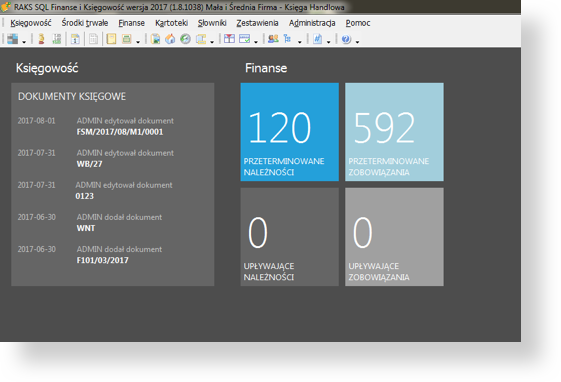Click the blue tree-structure toolbar icon
Image resolution: width=561 pixels, height=382 pixels.
point(287,39)
